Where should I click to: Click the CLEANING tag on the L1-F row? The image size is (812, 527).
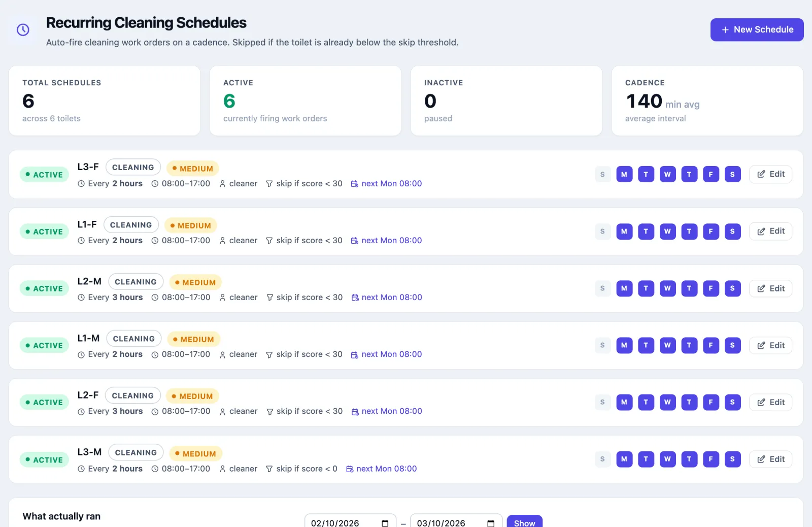pyautogui.click(x=131, y=225)
